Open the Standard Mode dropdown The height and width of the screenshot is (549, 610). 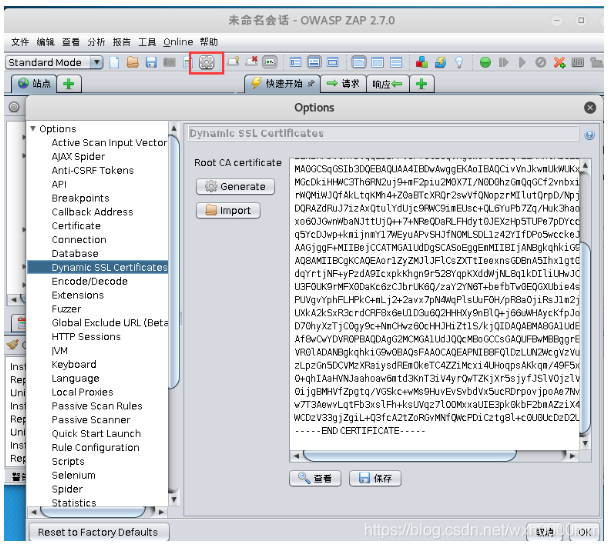click(97, 62)
